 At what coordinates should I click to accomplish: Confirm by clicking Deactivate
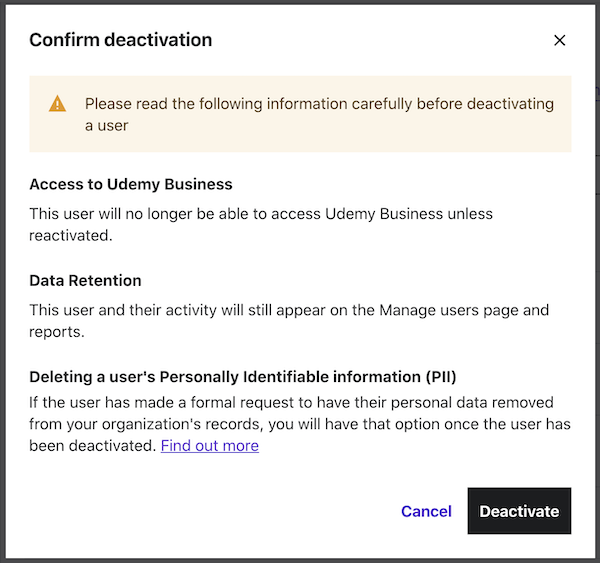pos(519,511)
